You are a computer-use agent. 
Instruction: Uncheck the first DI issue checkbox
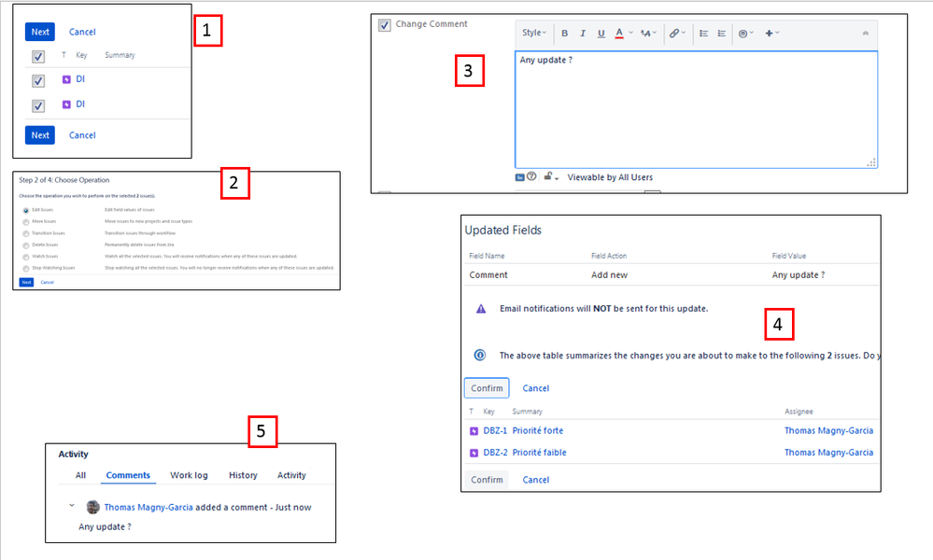[38, 81]
